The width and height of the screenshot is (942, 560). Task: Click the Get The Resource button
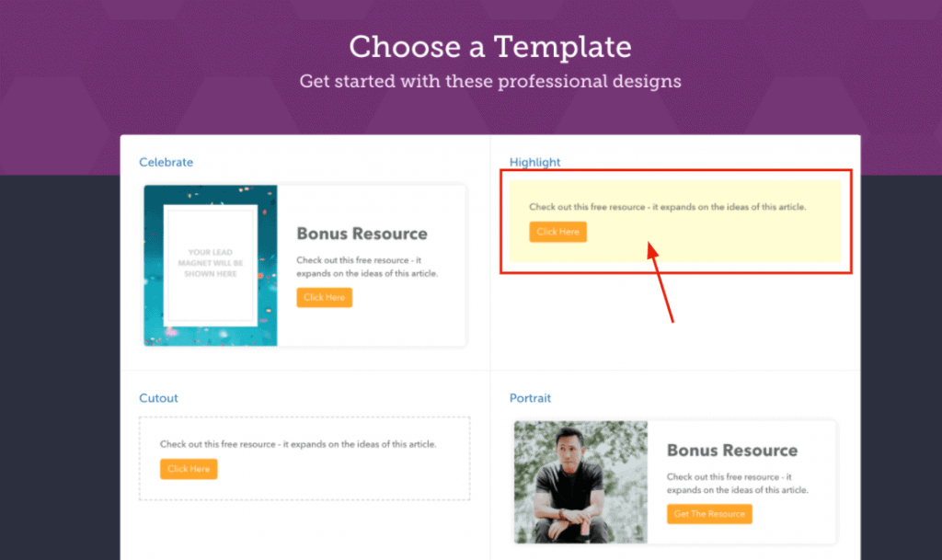point(709,514)
